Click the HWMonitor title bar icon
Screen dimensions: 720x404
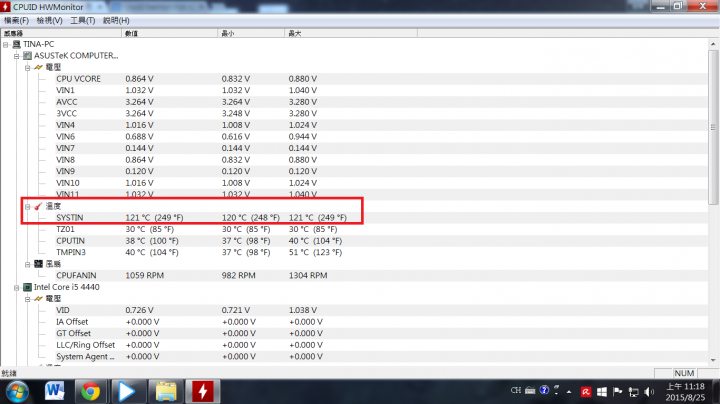click(x=6, y=7)
